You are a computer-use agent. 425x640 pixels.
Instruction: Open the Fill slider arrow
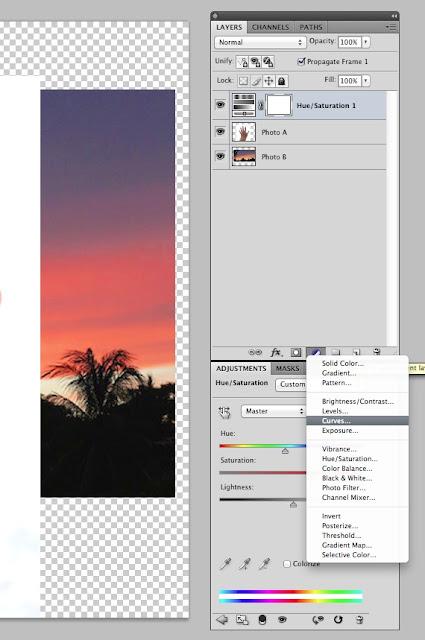click(x=366, y=80)
